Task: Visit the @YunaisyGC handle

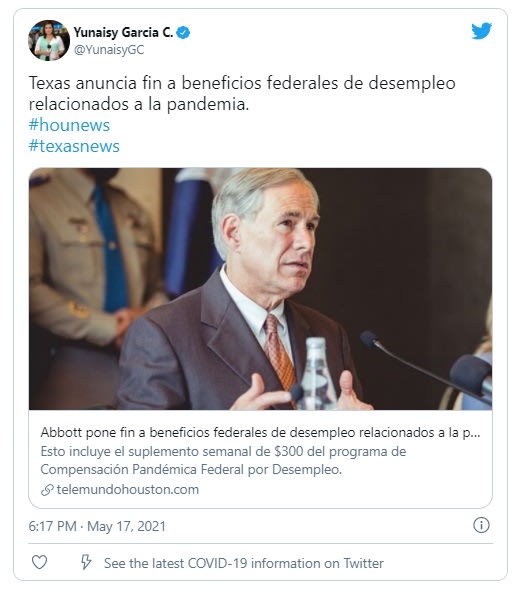Action: 109,50
